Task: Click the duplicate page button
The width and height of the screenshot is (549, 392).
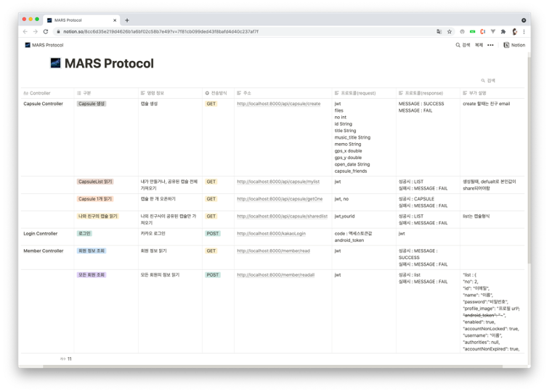Action: coord(479,45)
